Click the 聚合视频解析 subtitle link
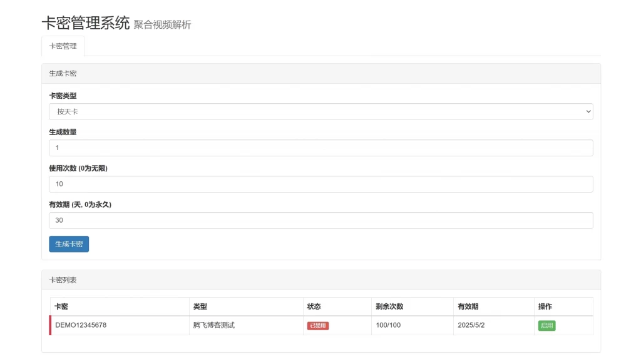Screen dimensions: 641x364 point(163,25)
